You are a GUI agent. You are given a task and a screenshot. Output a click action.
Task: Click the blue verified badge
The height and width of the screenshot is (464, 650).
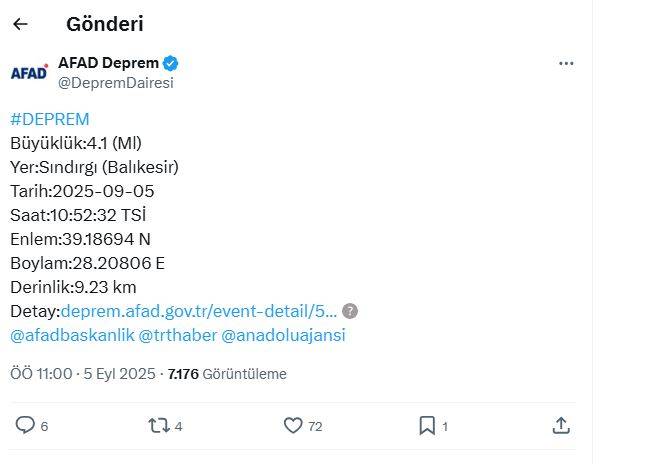point(171,64)
